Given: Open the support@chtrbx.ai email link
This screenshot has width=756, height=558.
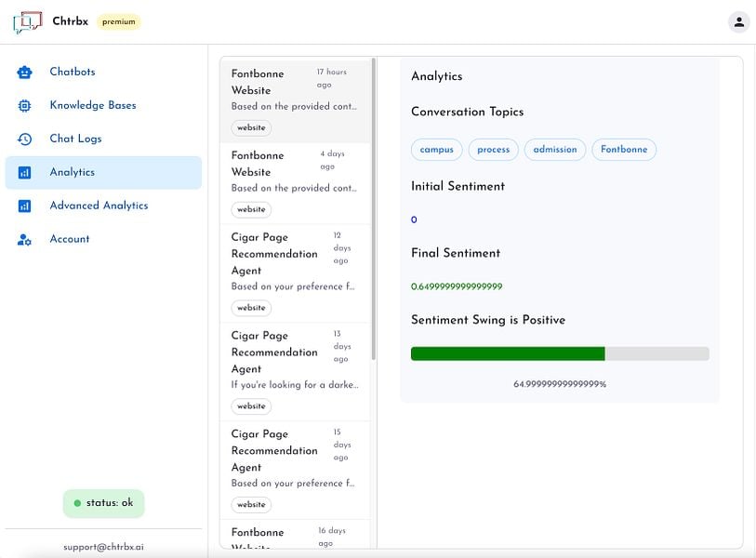Looking at the screenshot, I should pyautogui.click(x=103, y=547).
